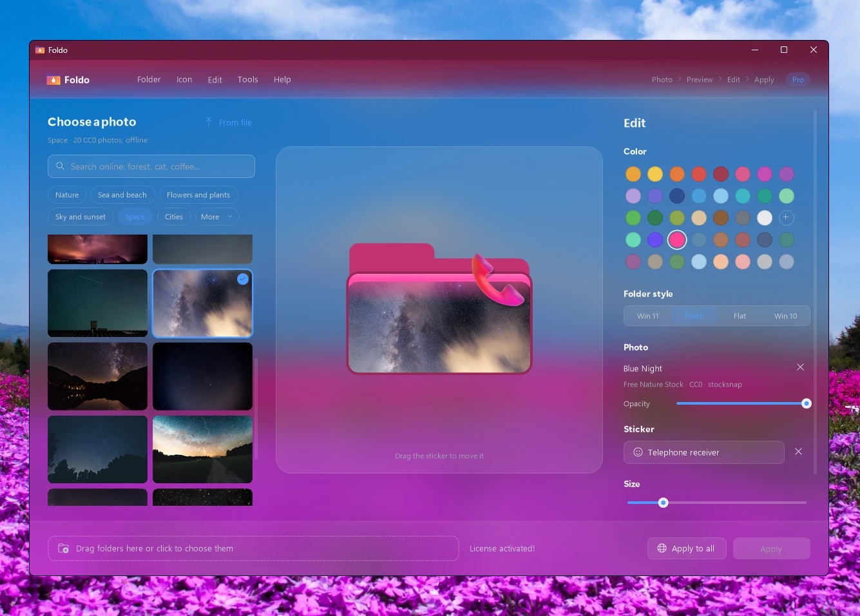Open the Icon menu
Image resolution: width=860 pixels, height=616 pixels.
[184, 80]
